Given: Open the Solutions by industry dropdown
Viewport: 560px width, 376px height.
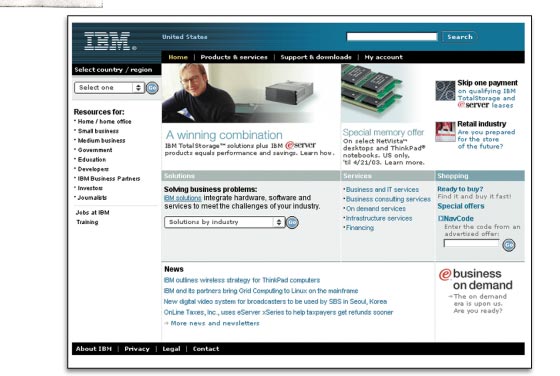Looking at the screenshot, I should point(224,222).
